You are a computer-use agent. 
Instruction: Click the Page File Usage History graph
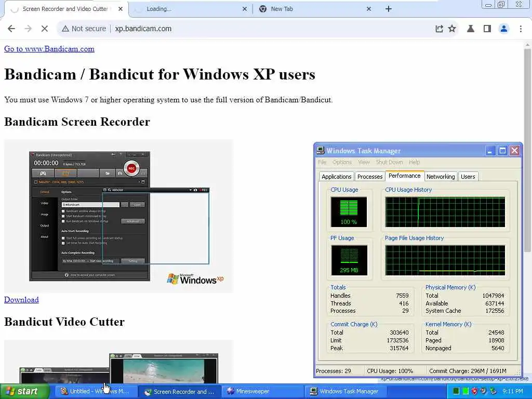click(x=445, y=260)
